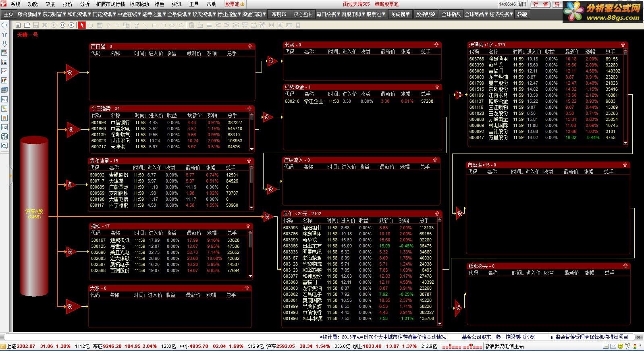
Task: Click the up arrow in left sidebar
Action: 4,34
